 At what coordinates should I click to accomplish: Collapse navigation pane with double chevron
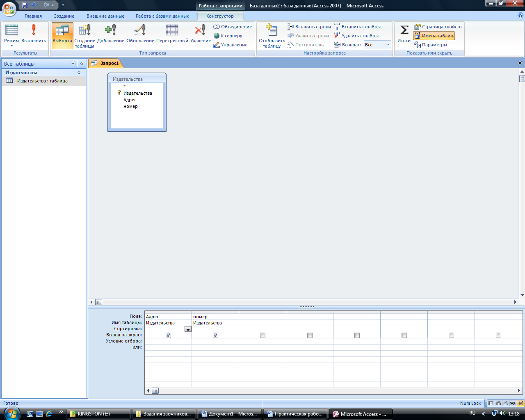pos(82,64)
